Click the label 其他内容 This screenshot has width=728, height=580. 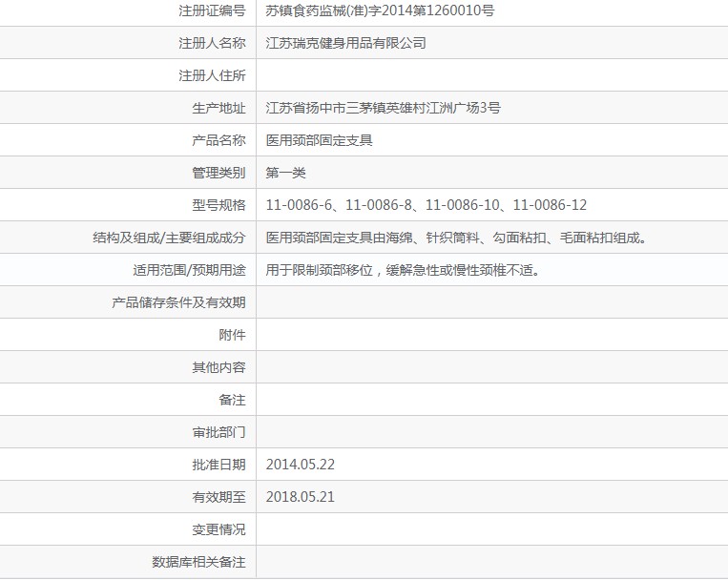pyautogui.click(x=218, y=368)
